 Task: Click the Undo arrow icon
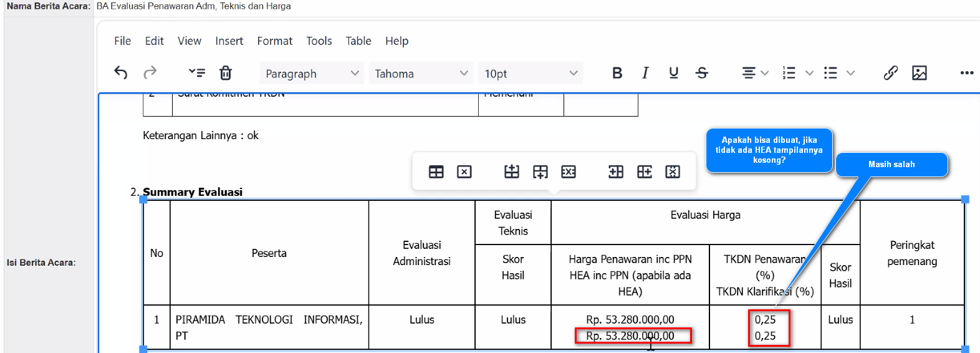click(x=121, y=73)
